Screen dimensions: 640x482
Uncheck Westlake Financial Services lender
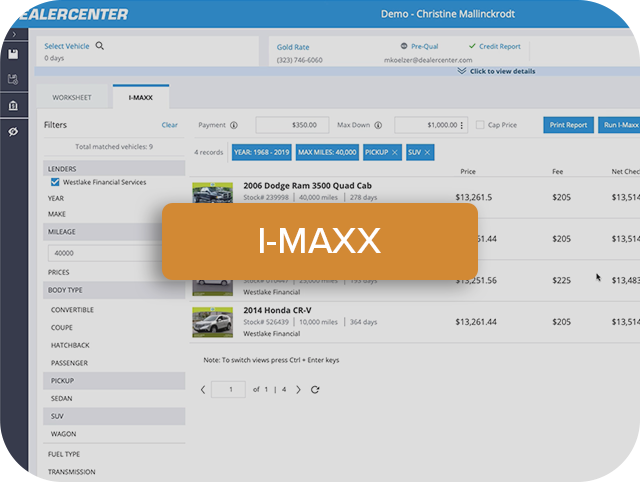(x=55, y=182)
